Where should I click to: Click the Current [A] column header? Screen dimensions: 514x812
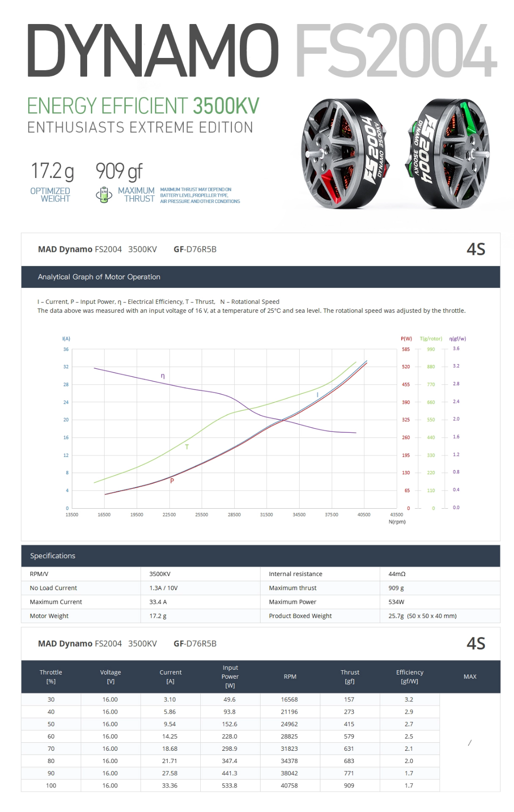[x=171, y=677]
